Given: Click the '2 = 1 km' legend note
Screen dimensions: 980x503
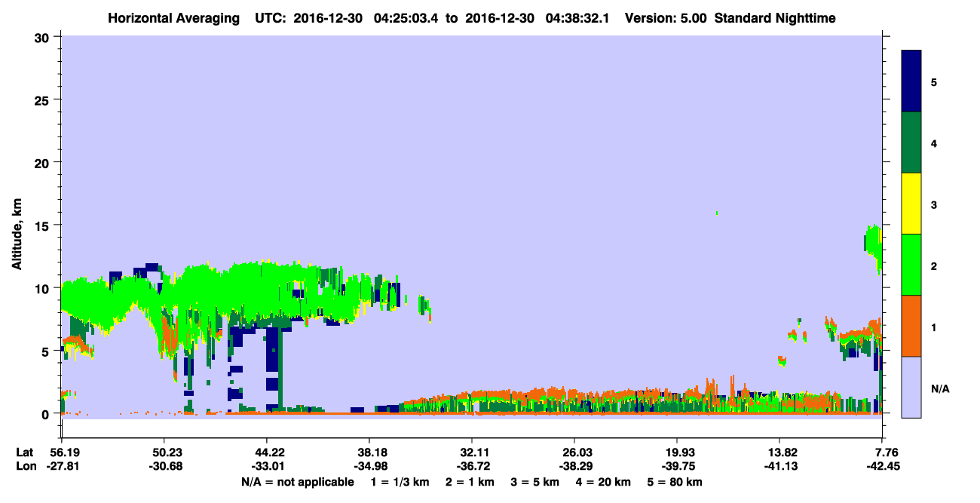Looking at the screenshot, I should (470, 482).
